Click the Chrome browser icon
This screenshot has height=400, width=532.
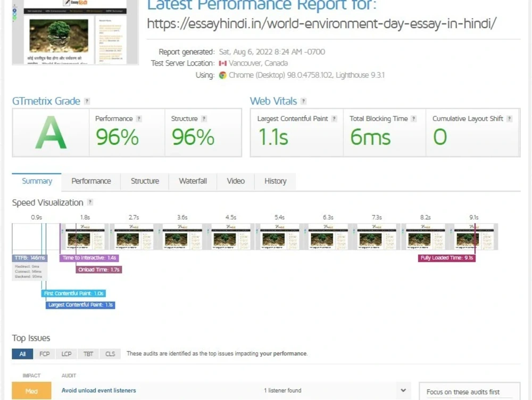click(222, 75)
